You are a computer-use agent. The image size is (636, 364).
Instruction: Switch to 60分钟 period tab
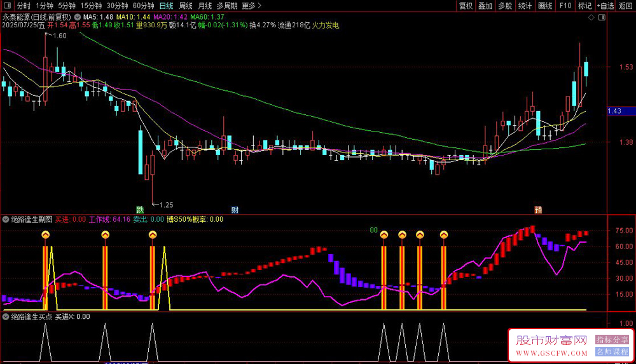(x=144, y=6)
